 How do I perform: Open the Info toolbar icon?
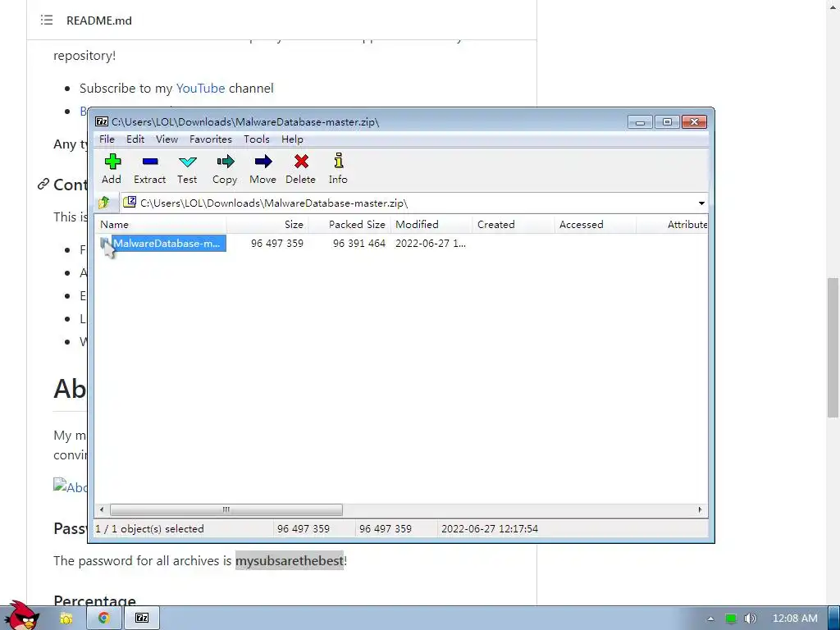click(338, 168)
